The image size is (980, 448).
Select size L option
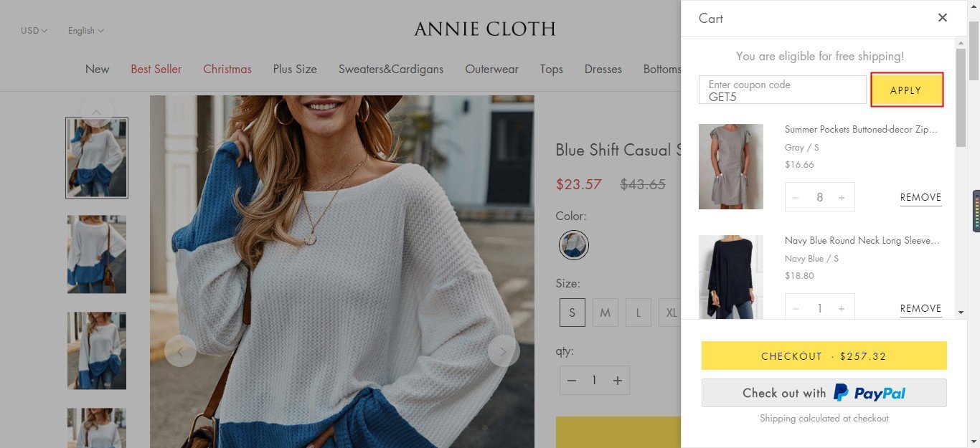click(x=639, y=313)
